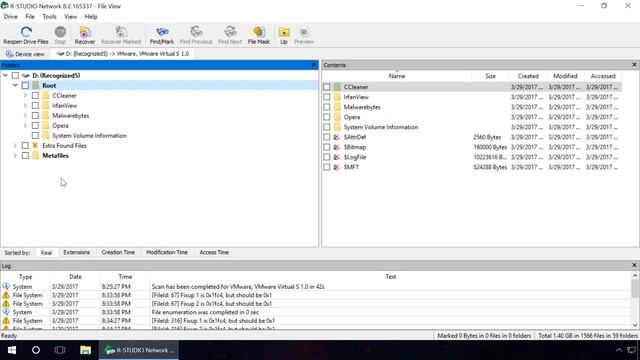Check the D: (Recognized5) checkbox in tree
The image size is (640, 360).
click(15, 76)
